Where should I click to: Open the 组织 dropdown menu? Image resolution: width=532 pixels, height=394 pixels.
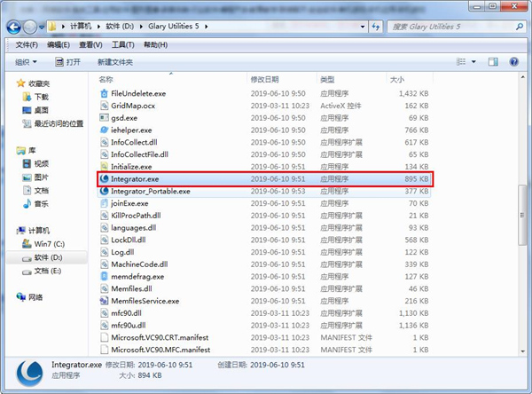point(26,62)
